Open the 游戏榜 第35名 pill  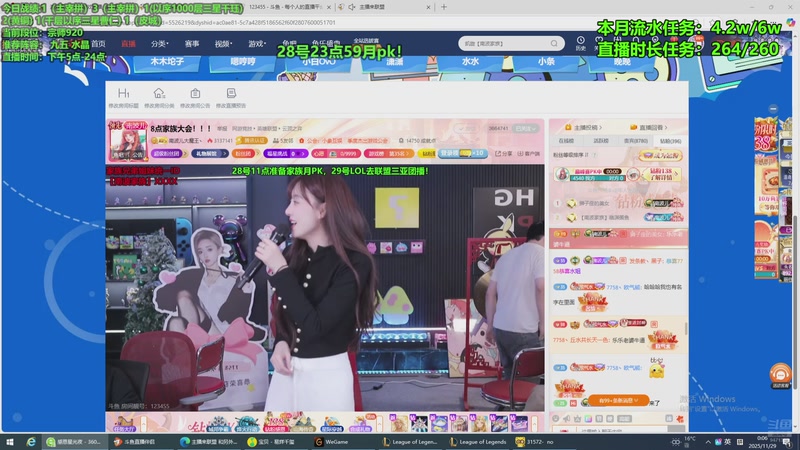[389, 154]
